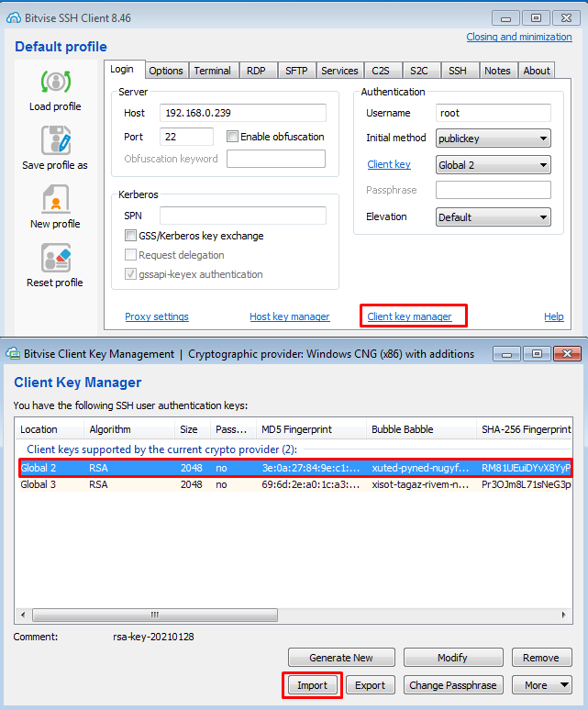Click the Host input field
This screenshot has width=588, height=710.
[x=242, y=113]
